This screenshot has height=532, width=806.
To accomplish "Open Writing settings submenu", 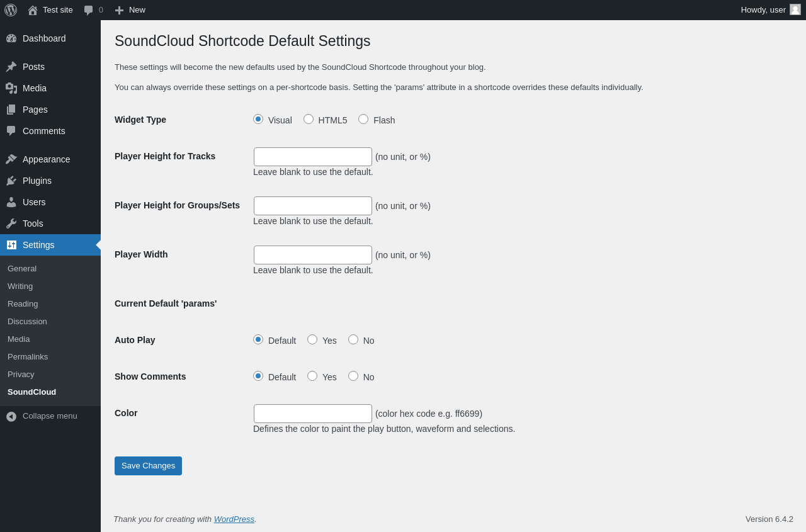I will (x=50, y=286).
